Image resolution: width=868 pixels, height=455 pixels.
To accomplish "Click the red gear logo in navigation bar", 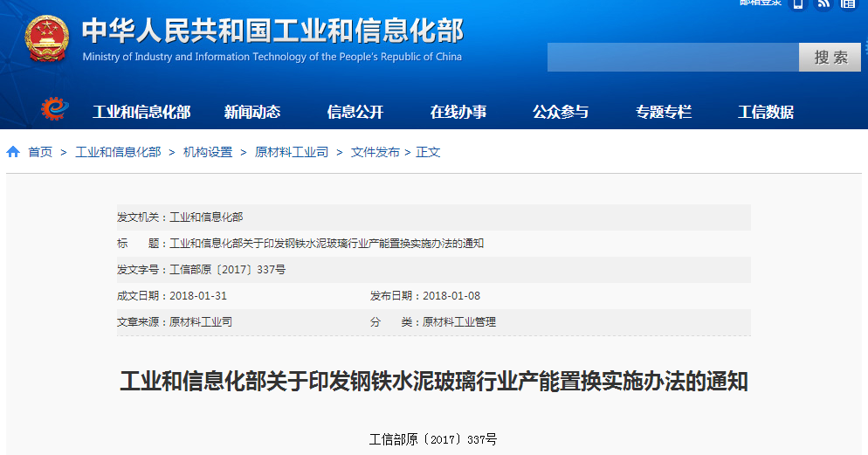I will (x=54, y=108).
